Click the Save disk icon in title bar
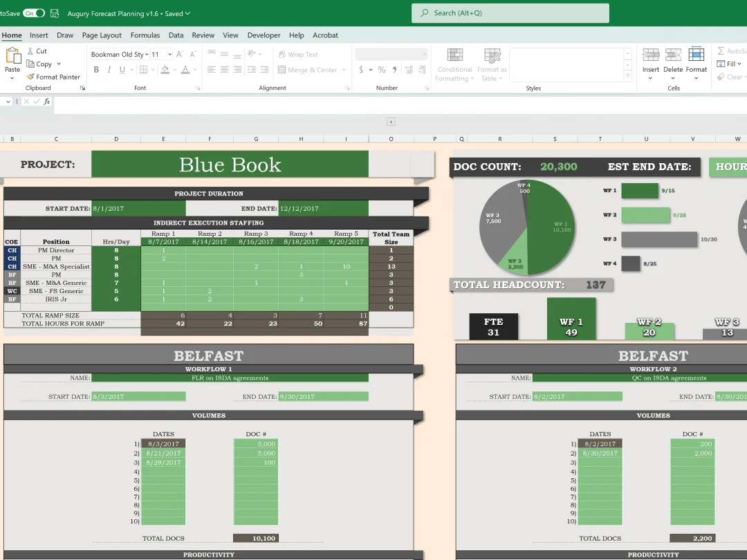This screenshot has height=560, width=747. click(x=55, y=13)
